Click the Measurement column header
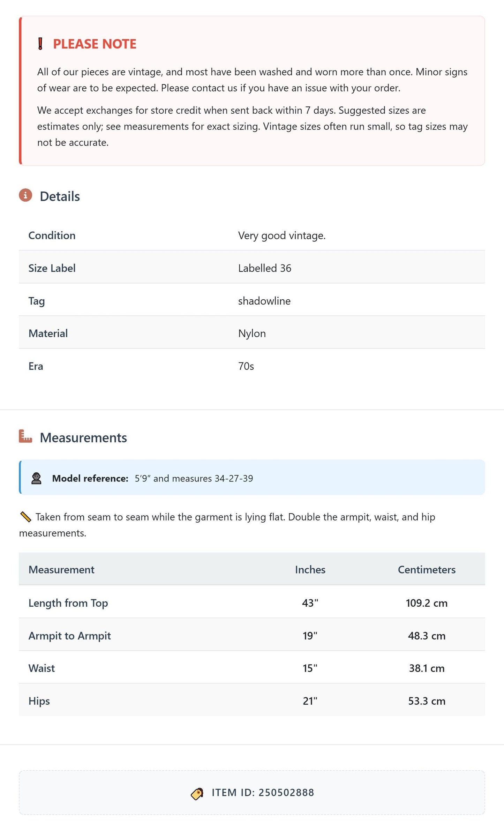Image resolution: width=504 pixels, height=831 pixels. pos(61,570)
